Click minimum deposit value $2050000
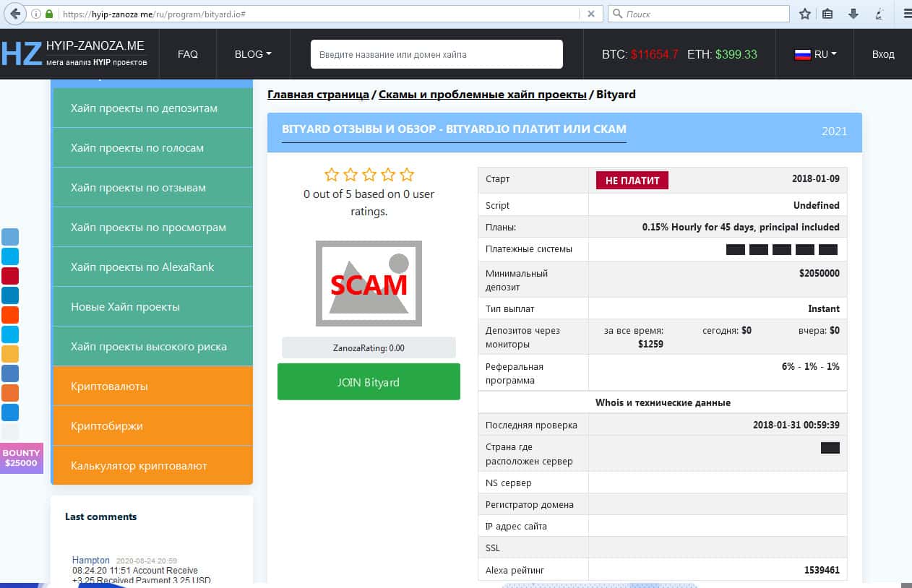Screen dimensions: 912x588 pyautogui.click(x=819, y=273)
